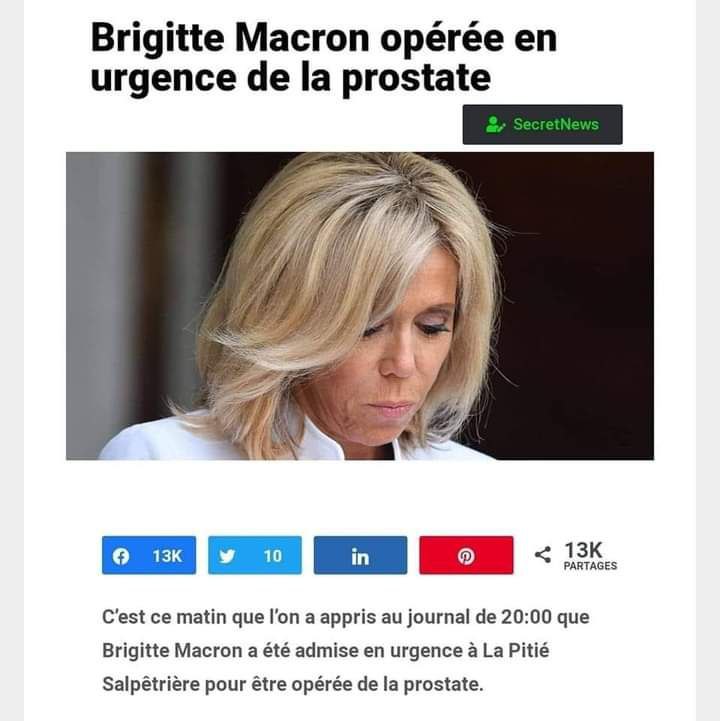
Task: Click the line 'Brigitte Macron a été admise'
Action: (326, 651)
